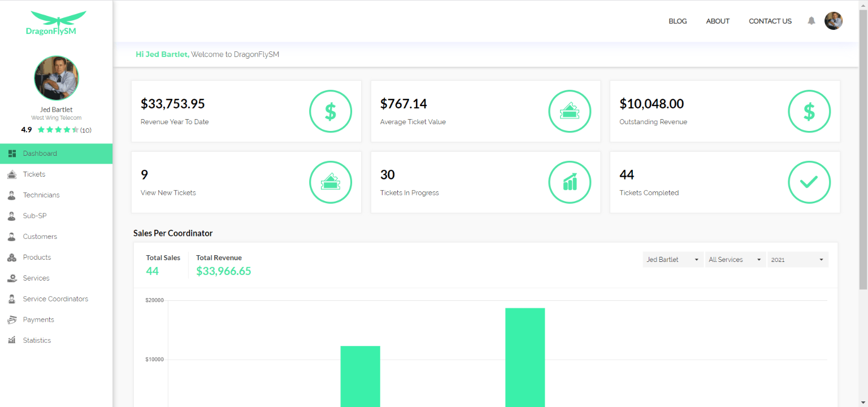The height and width of the screenshot is (407, 868).
Task: Click the Services gear-hand icon
Action: tap(12, 278)
